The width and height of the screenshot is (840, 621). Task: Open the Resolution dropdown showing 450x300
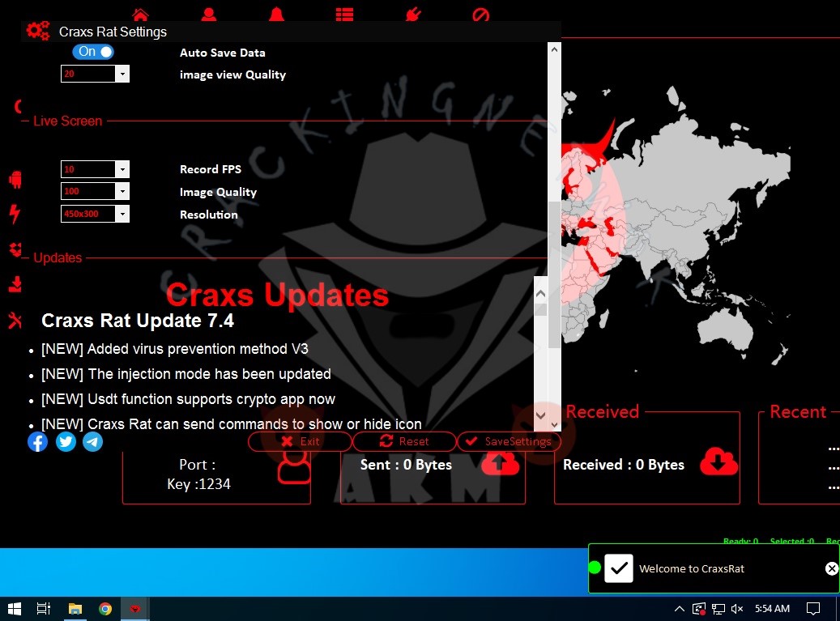[122, 214]
